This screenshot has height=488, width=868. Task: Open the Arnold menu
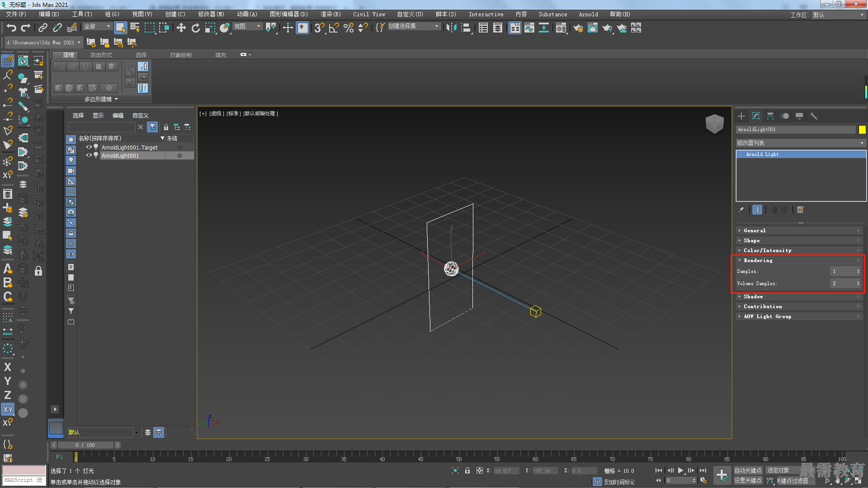pyautogui.click(x=588, y=14)
